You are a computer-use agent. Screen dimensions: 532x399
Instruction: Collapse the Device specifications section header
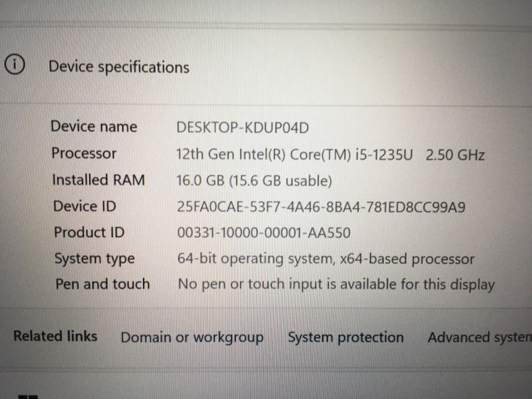click(119, 67)
